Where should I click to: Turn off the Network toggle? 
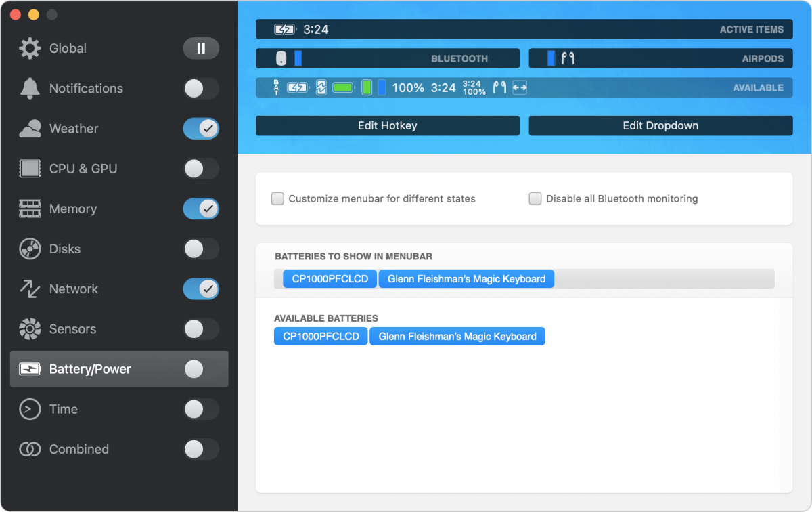coord(201,289)
